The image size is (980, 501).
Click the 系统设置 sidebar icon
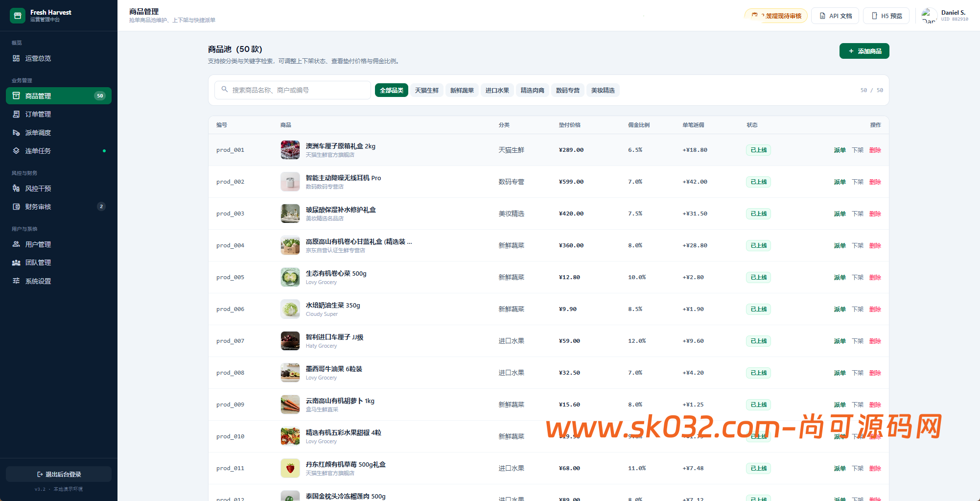(x=16, y=281)
